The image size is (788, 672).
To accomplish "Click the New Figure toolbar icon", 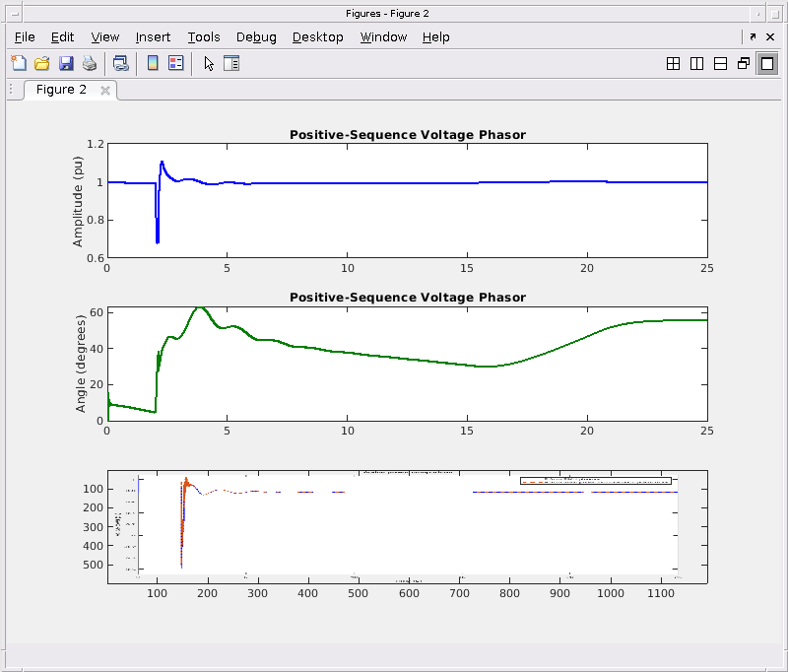I will (19, 63).
